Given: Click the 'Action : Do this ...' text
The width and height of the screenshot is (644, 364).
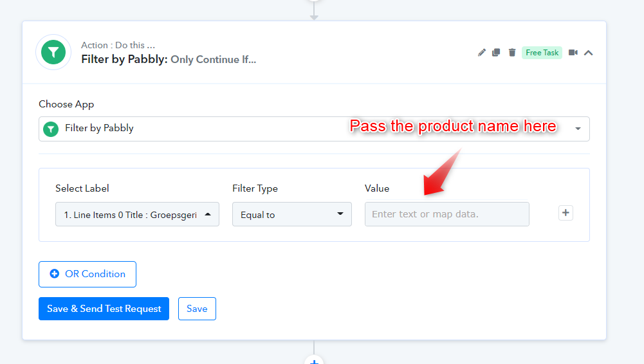Looking at the screenshot, I should click(x=118, y=45).
